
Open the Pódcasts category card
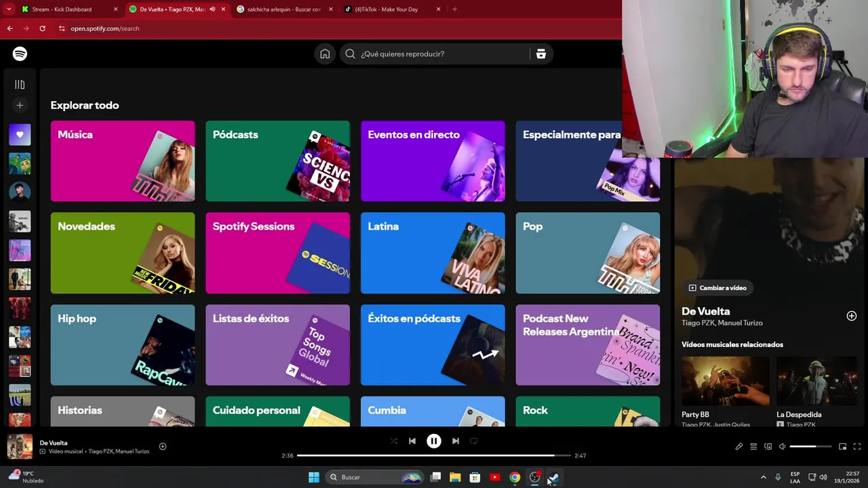coord(278,161)
